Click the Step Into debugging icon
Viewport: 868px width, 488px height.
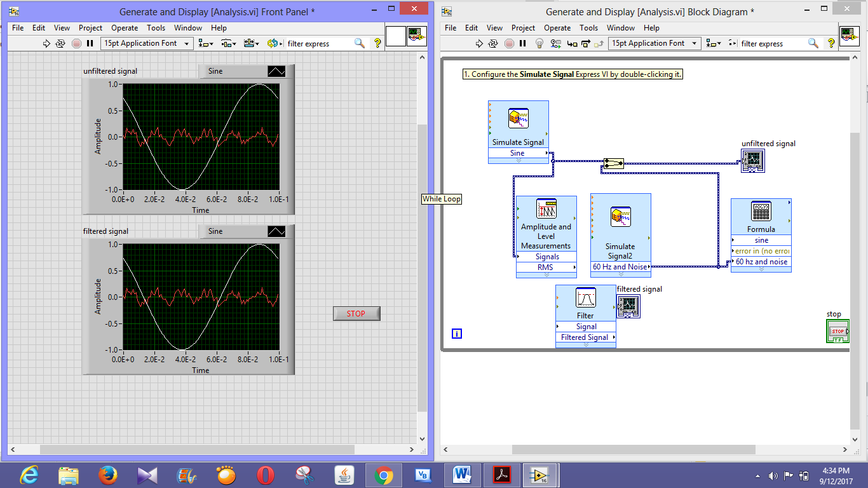[x=572, y=43]
